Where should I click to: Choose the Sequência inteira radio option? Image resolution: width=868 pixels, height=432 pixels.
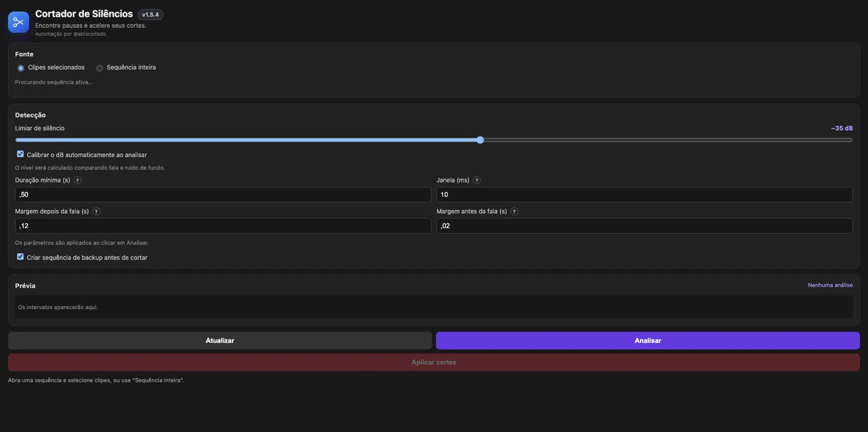pos(100,68)
